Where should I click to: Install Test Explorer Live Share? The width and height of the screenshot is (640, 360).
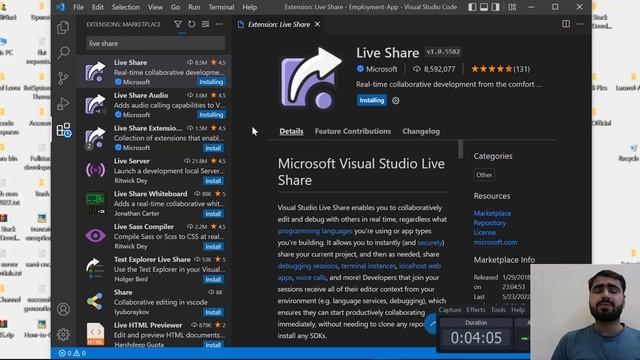click(213, 280)
